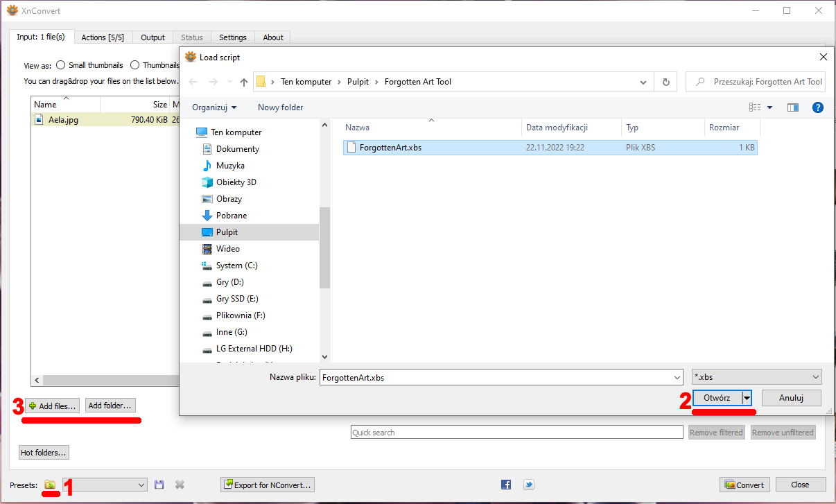Toggle the preview pane icon

tap(793, 107)
